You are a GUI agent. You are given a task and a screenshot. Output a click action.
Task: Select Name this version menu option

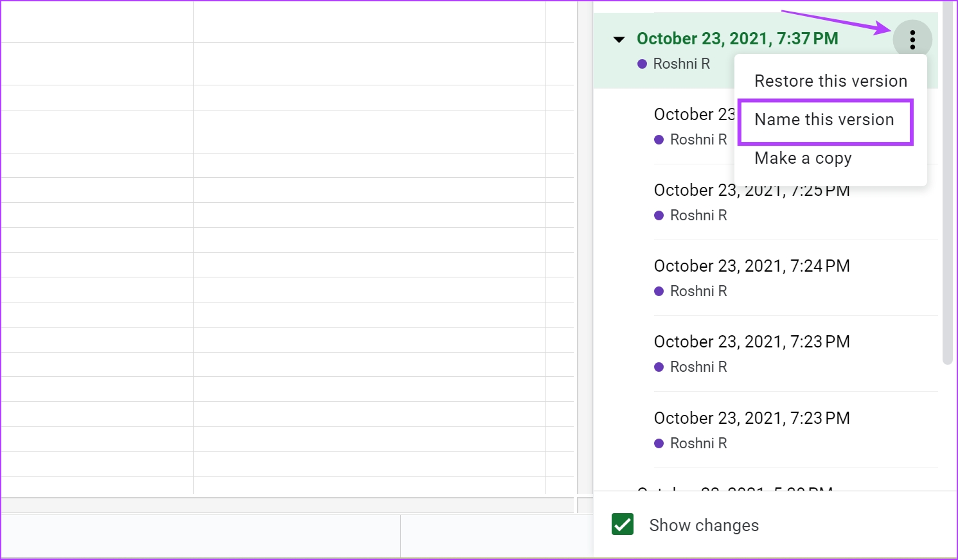click(825, 120)
